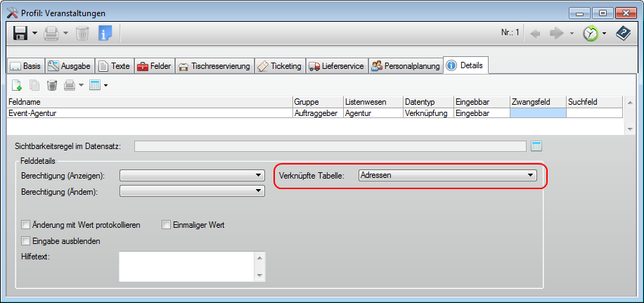644x303 pixels.
Task: Click the help book icon
Action: [x=623, y=33]
